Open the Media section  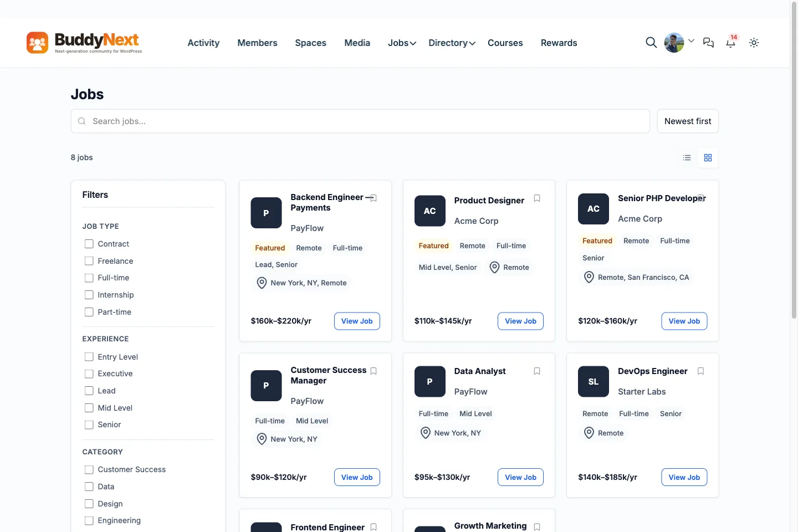357,43
